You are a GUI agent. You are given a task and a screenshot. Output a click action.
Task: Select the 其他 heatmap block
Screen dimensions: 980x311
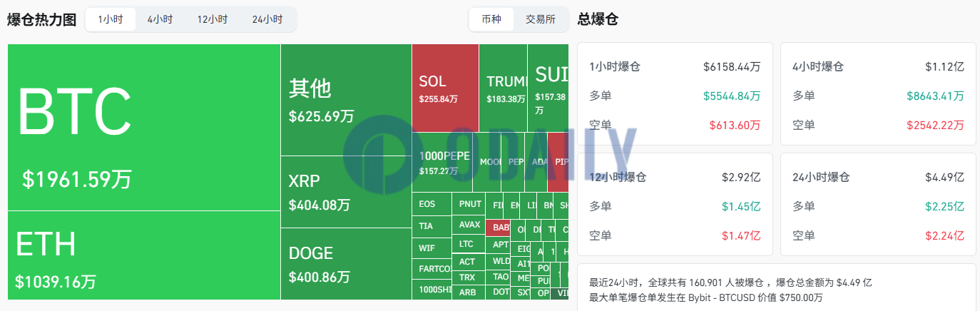pos(346,100)
